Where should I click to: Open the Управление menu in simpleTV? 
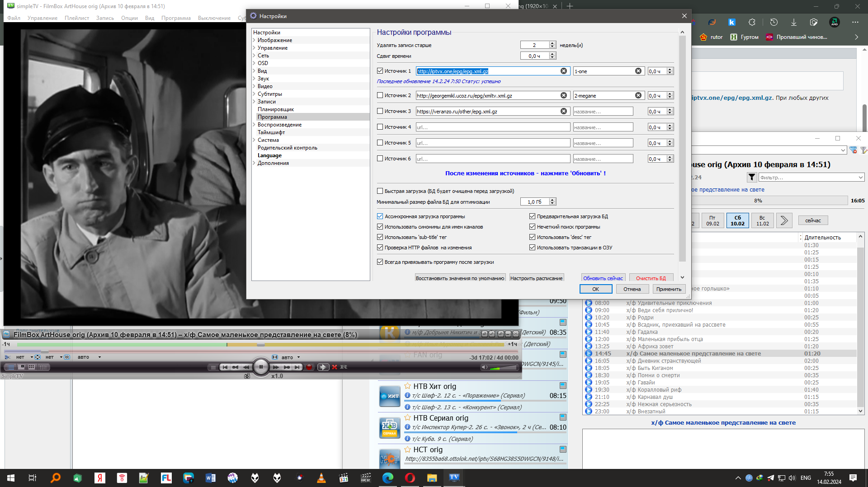[x=42, y=18]
